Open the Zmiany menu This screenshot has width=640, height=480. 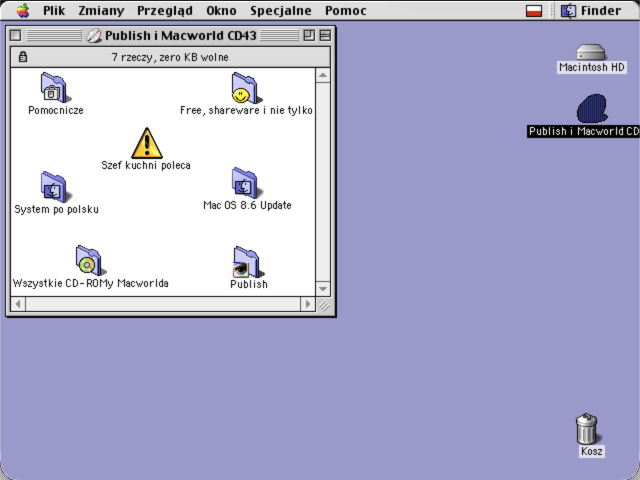click(101, 11)
